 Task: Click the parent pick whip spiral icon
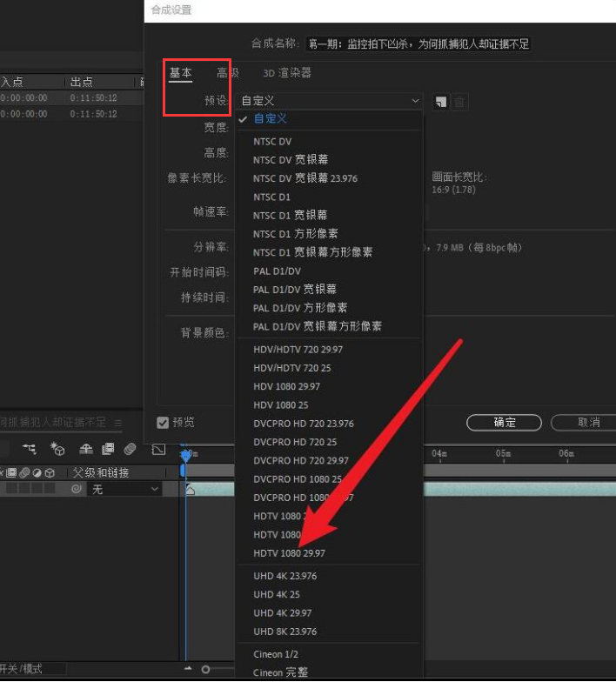click(x=77, y=489)
